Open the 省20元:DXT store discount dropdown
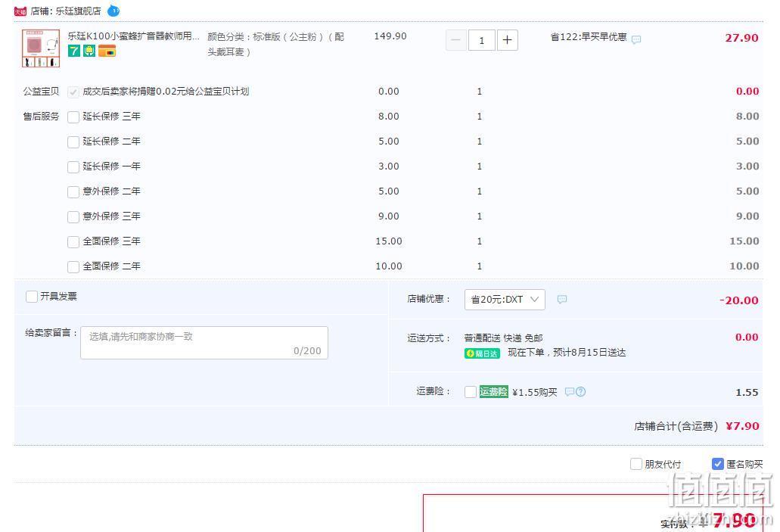 coord(505,300)
